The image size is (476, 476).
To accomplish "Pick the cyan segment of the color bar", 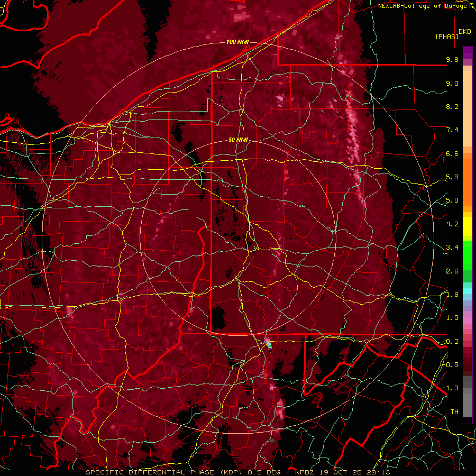I will (467, 291).
